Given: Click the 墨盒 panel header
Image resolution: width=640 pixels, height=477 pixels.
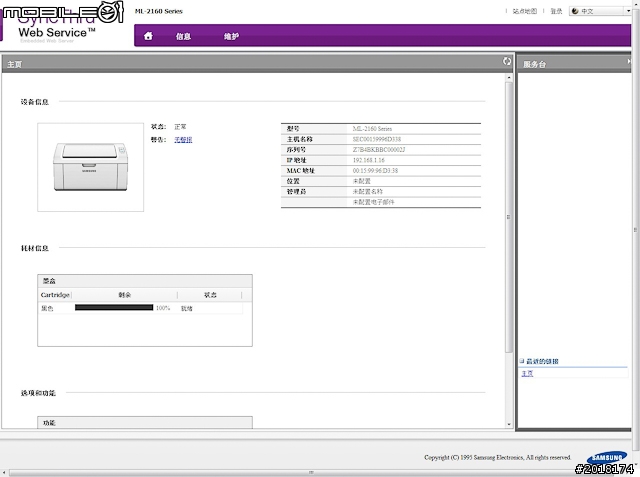Looking at the screenshot, I should click(x=145, y=281).
